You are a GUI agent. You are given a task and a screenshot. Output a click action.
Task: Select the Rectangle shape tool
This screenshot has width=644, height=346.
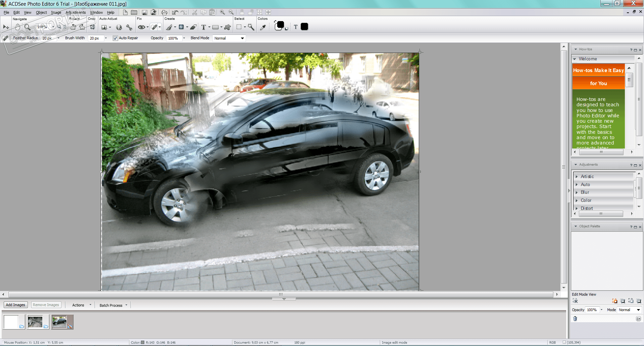[x=215, y=27]
